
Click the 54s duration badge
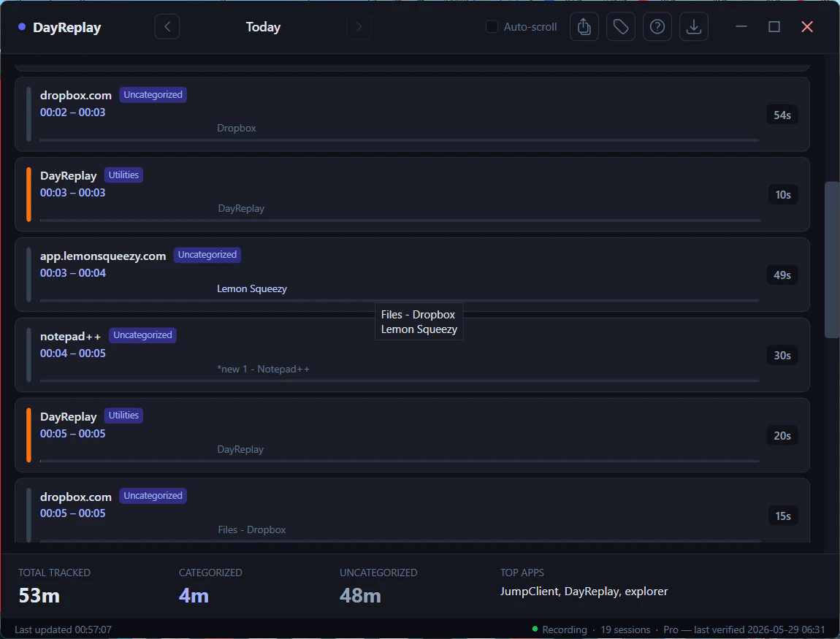coord(782,115)
